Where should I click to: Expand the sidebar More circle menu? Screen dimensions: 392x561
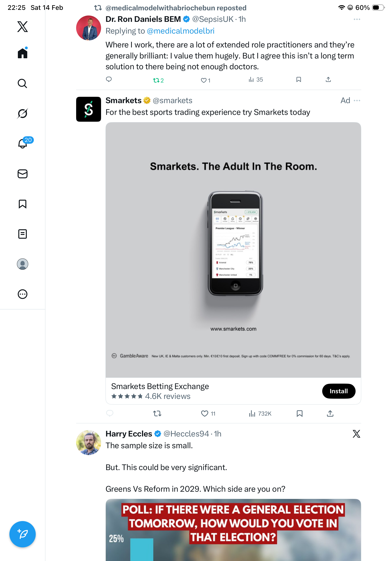pos(23,294)
